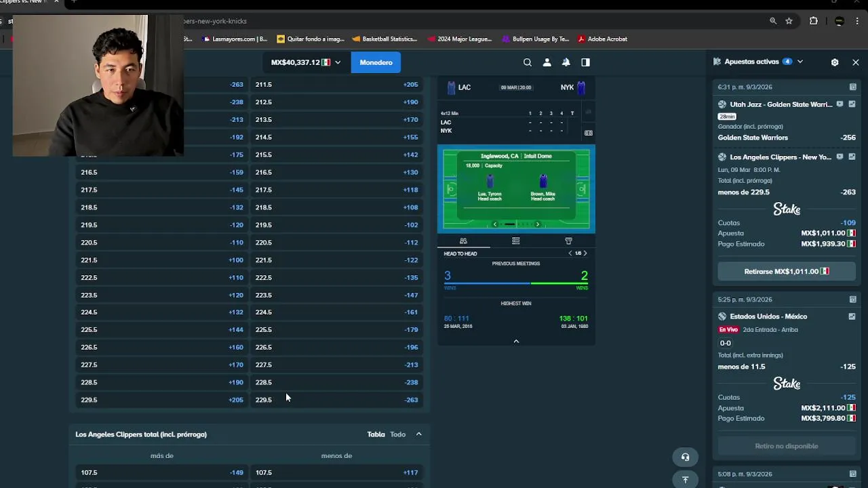Open live stream icon for Los Angeles Clippers bet
The height and width of the screenshot is (488, 868).
click(x=840, y=157)
